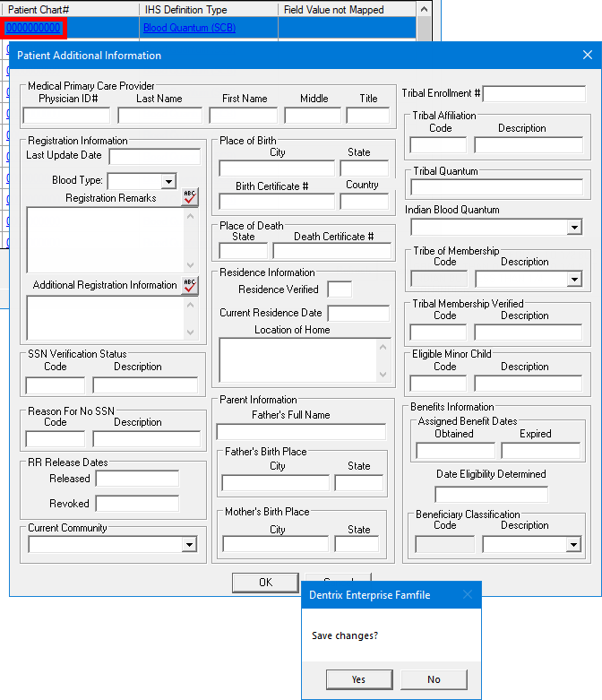Screen dimensions: 602x700
Task: Click Mother's Birth Place City field
Action: click(275, 544)
